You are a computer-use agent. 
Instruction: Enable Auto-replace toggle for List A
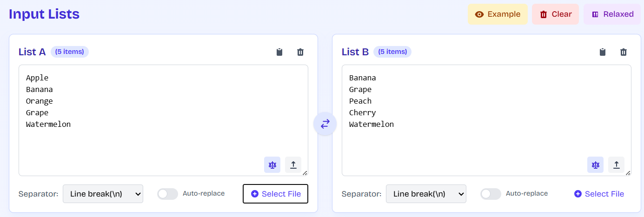tap(167, 194)
